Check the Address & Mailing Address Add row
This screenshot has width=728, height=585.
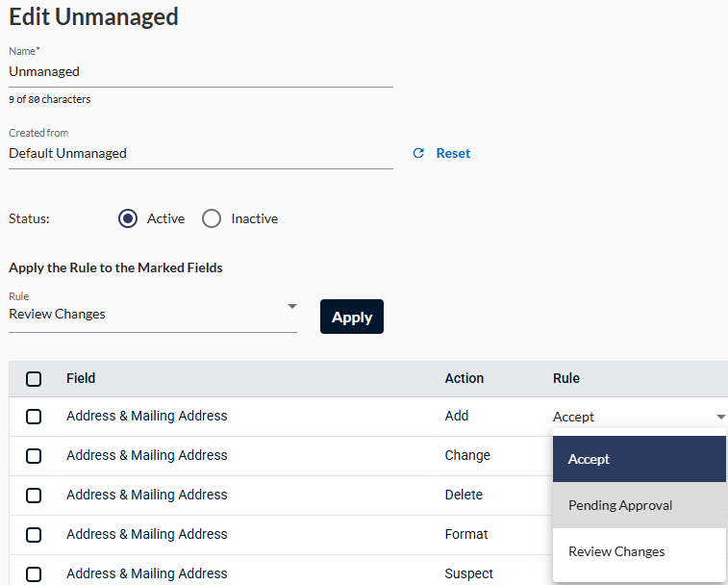tap(34, 417)
